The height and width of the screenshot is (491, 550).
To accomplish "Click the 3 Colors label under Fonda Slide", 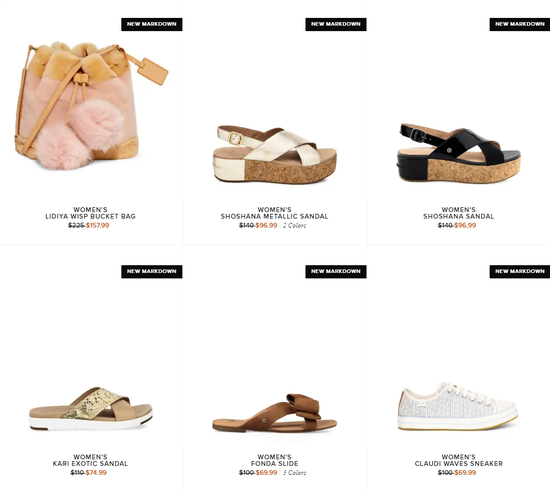I will coord(295,473).
